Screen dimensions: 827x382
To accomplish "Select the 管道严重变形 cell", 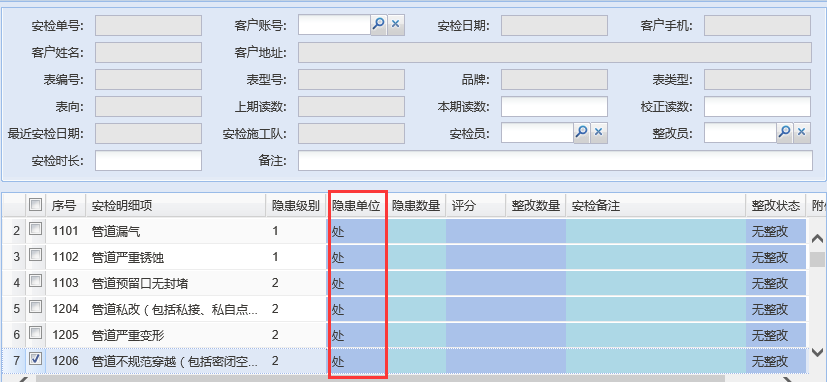I will [176, 335].
